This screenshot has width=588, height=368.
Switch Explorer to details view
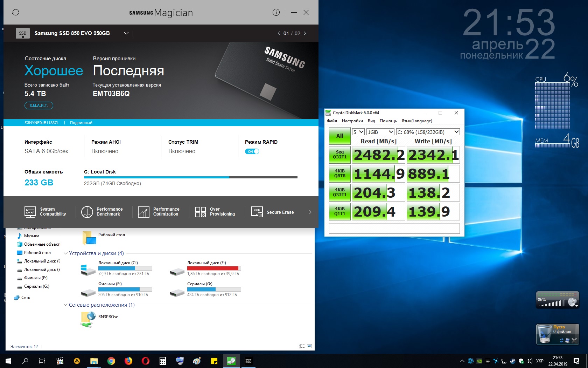302,346
